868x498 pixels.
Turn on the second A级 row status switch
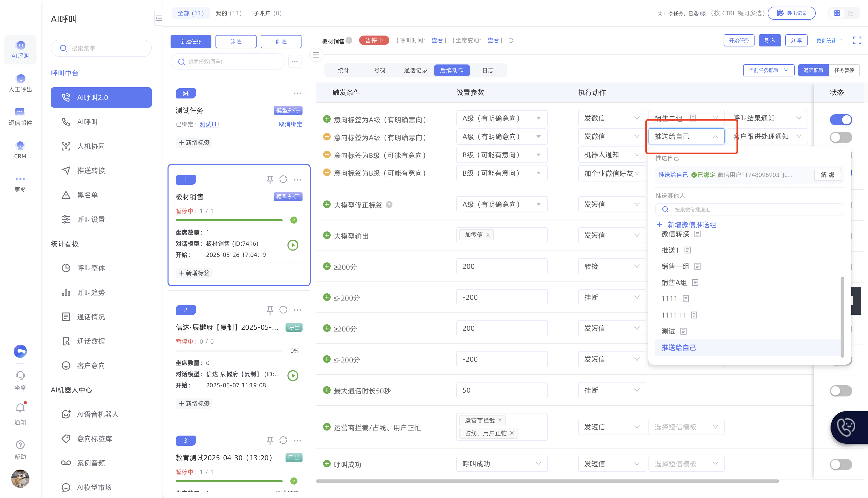tap(841, 138)
